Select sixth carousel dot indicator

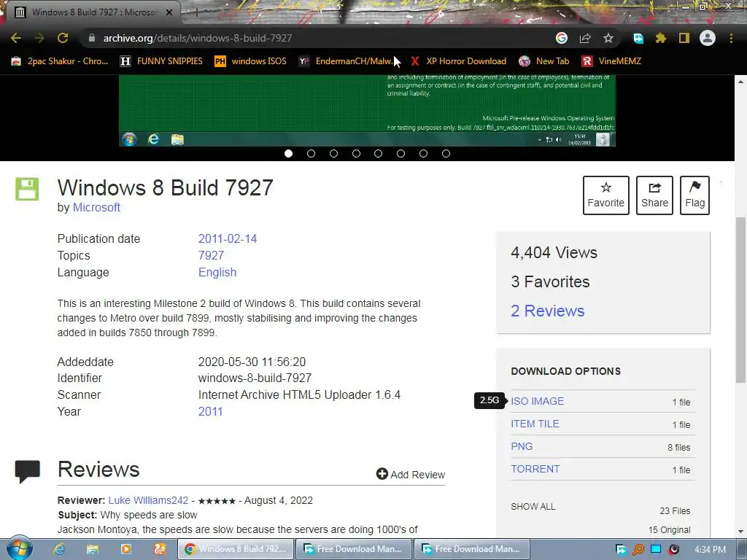[x=400, y=153]
